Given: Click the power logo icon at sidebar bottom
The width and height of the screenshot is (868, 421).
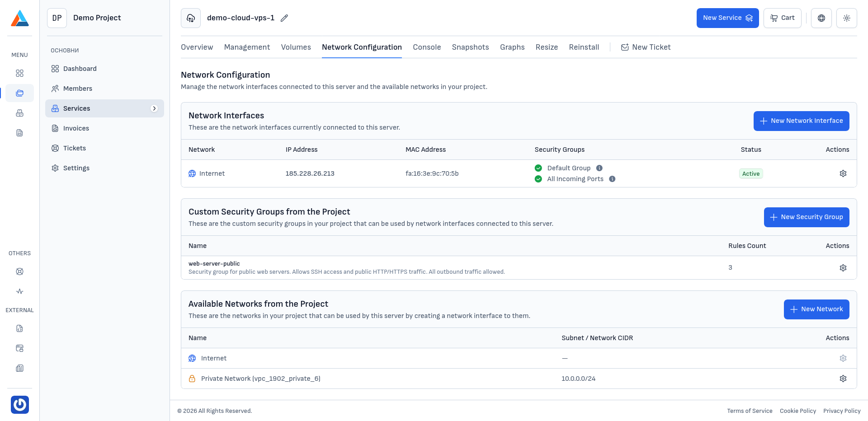Looking at the screenshot, I should 20,404.
